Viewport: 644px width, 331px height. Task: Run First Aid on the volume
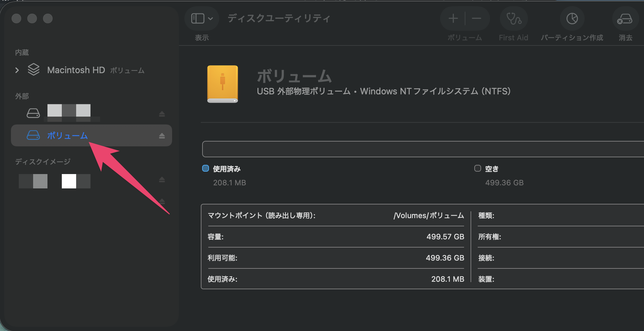pyautogui.click(x=514, y=19)
